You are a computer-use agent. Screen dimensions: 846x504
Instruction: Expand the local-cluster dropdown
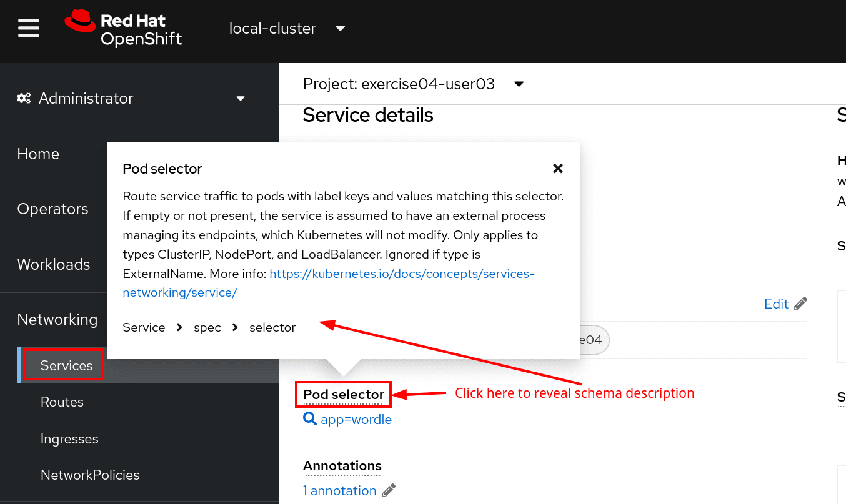(340, 29)
